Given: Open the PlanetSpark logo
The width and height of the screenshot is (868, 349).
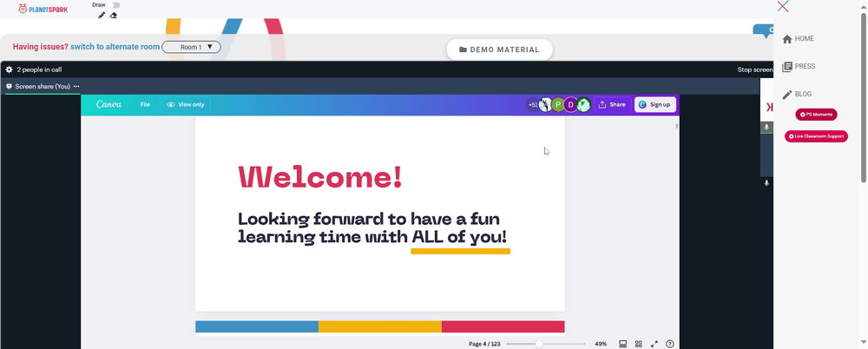Looking at the screenshot, I should coord(43,9).
